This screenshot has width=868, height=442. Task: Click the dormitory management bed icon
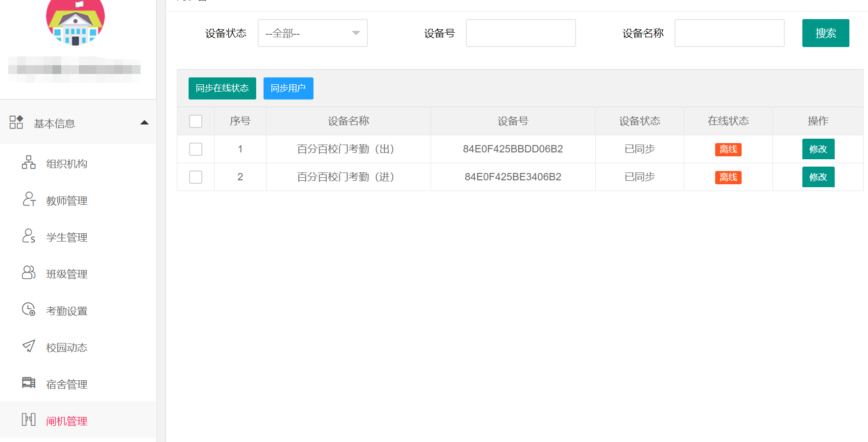[x=28, y=383]
